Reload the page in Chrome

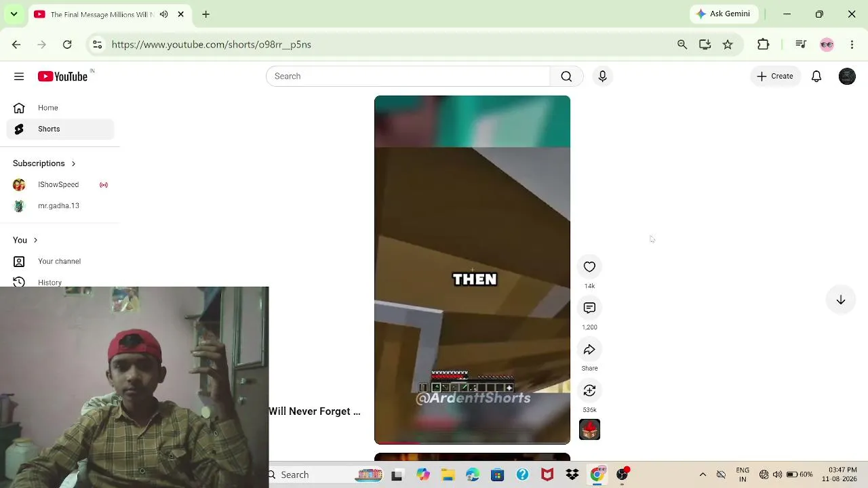[67, 45]
